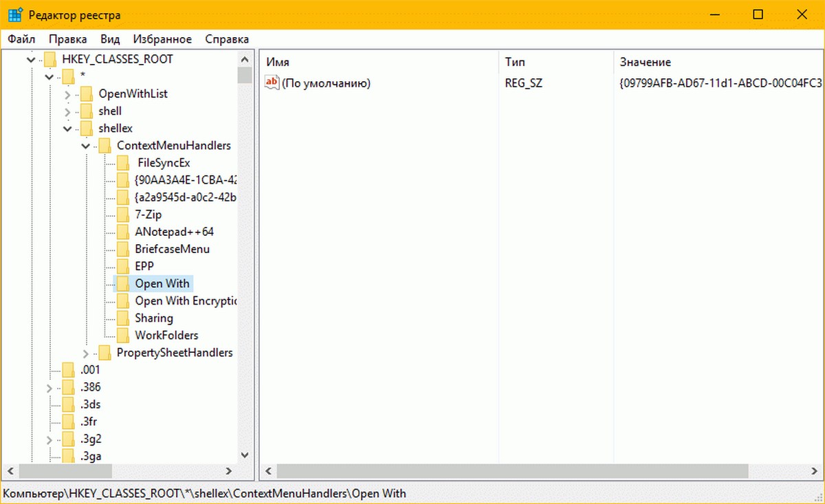Select the BriefcaseMenu folder icon
Image resolution: width=825 pixels, height=504 pixels.
pos(122,249)
